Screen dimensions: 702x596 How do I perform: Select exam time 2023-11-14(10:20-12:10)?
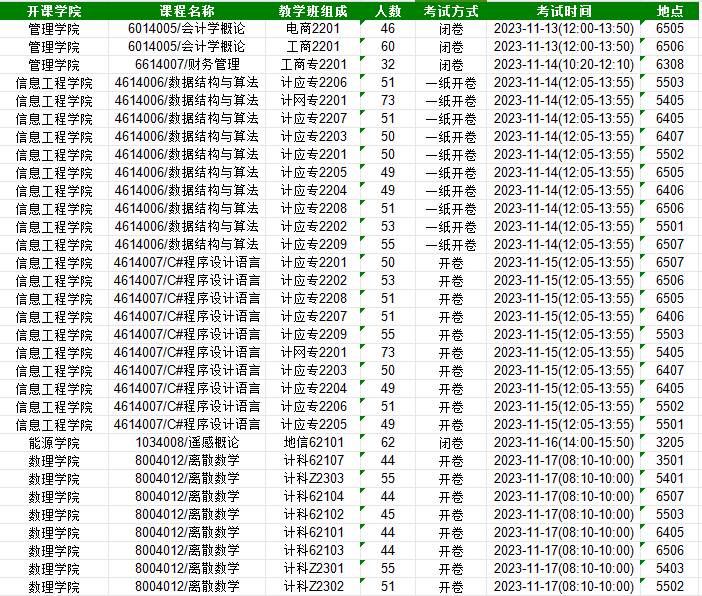[563, 65]
